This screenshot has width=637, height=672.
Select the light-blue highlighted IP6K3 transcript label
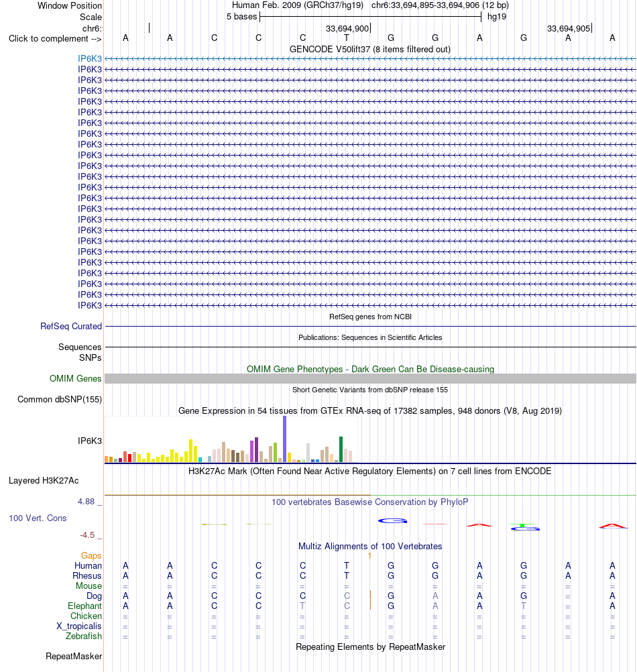coord(90,58)
